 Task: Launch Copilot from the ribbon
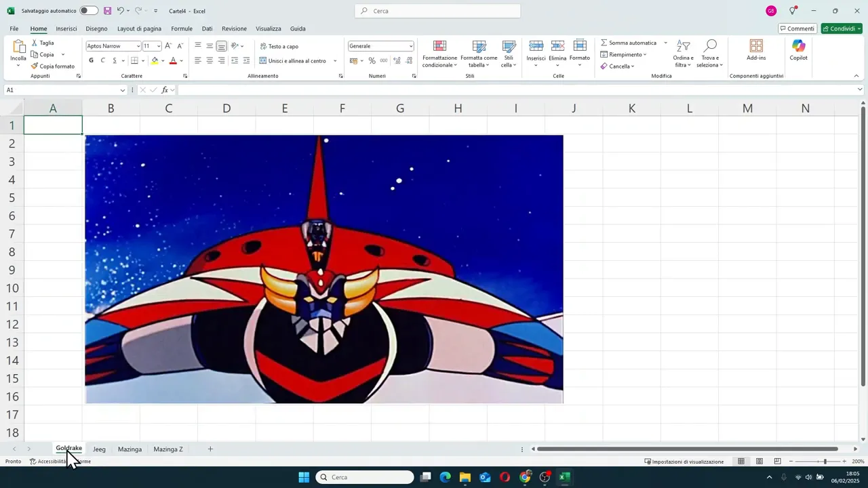coord(798,50)
